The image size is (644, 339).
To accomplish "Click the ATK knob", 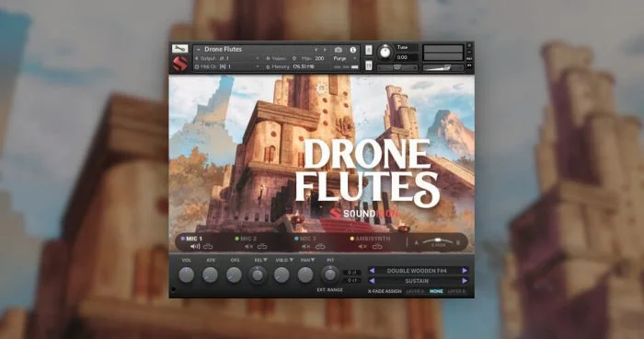I will 211,275.
